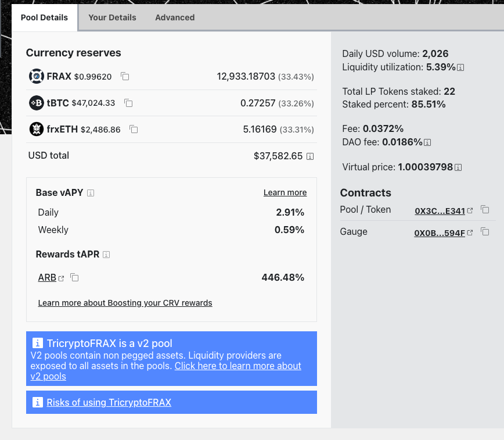504x440 pixels.
Task: Click the Fee value 0.0372%
Action: tap(383, 129)
